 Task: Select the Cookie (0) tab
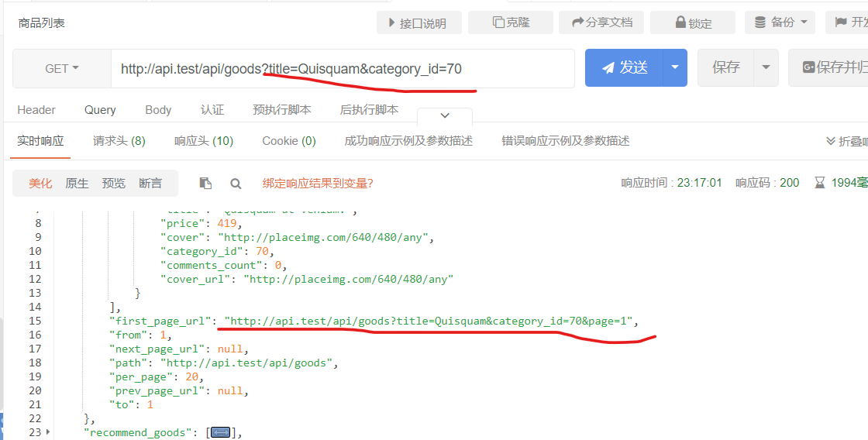(289, 140)
